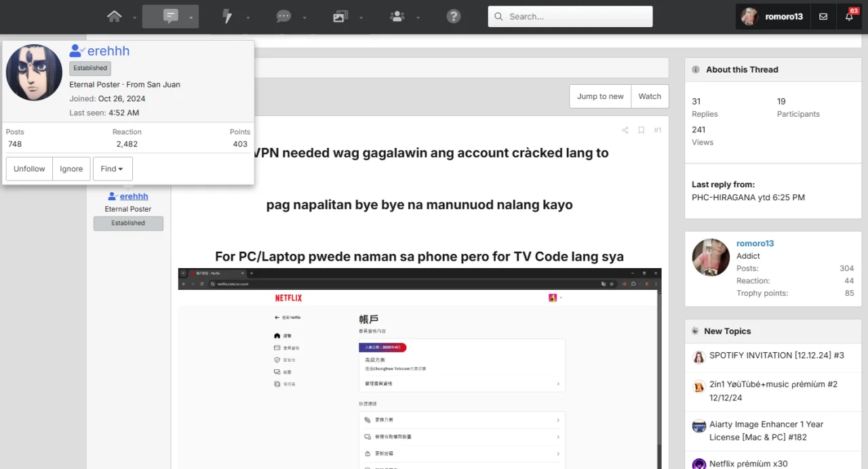The height and width of the screenshot is (469, 868).
Task: Bookmark post #1 with the bookmark icon
Action: (x=641, y=130)
